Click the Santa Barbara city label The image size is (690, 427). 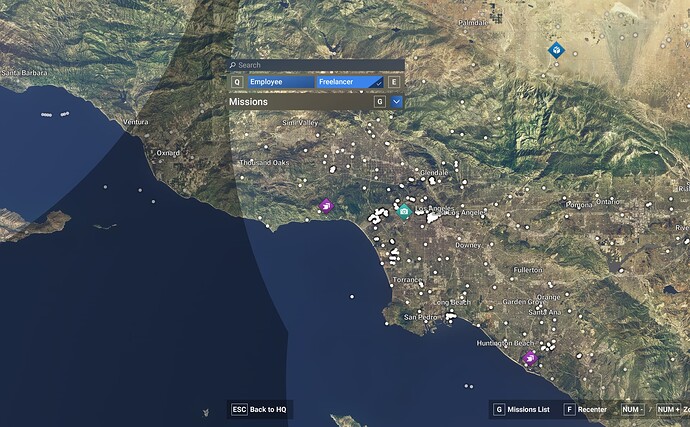[24, 73]
